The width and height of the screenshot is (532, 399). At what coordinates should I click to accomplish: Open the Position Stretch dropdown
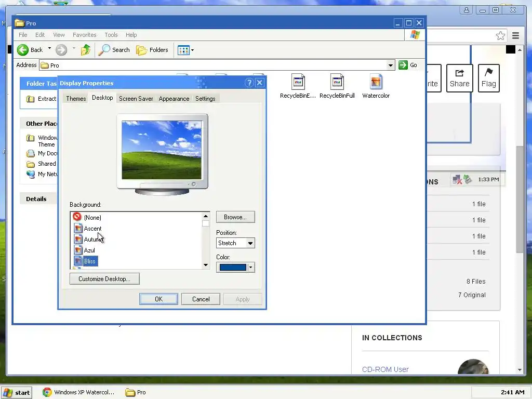[x=235, y=243]
